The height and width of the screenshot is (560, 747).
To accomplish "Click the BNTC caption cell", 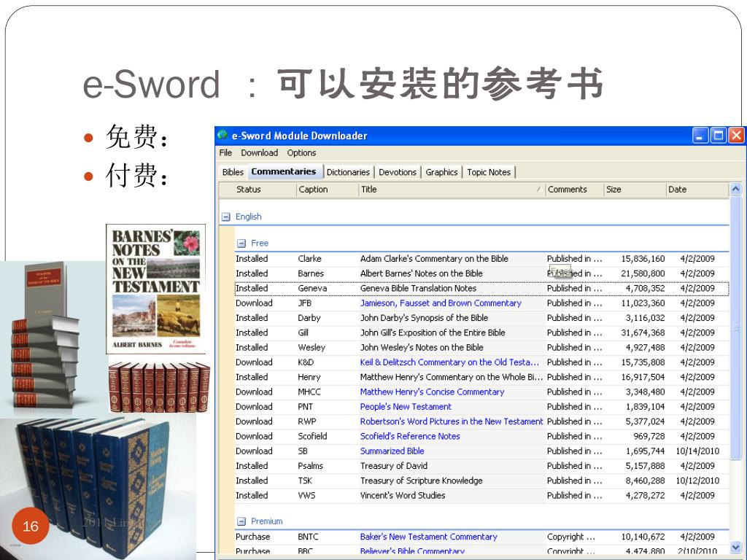I will [308, 537].
